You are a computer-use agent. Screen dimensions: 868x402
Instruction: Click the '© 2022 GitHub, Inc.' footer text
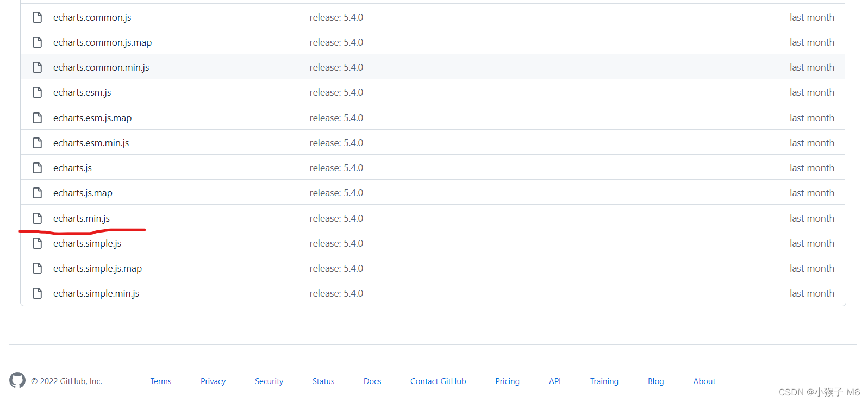[66, 381]
